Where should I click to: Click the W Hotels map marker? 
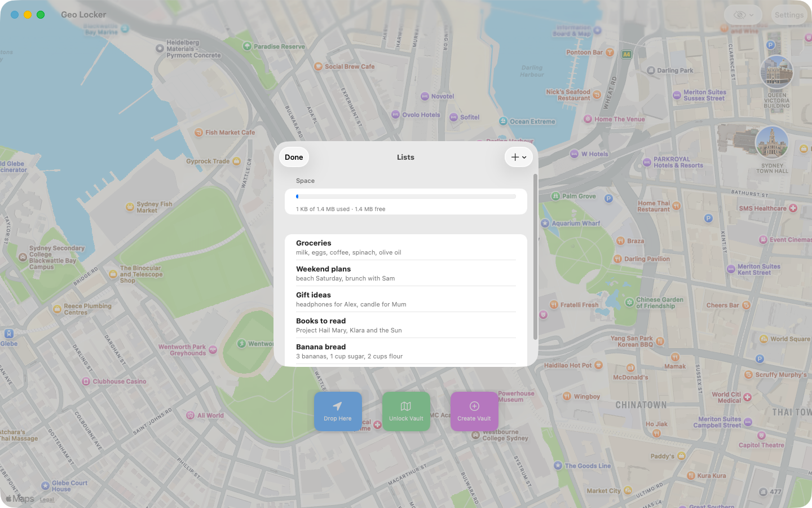tap(574, 154)
